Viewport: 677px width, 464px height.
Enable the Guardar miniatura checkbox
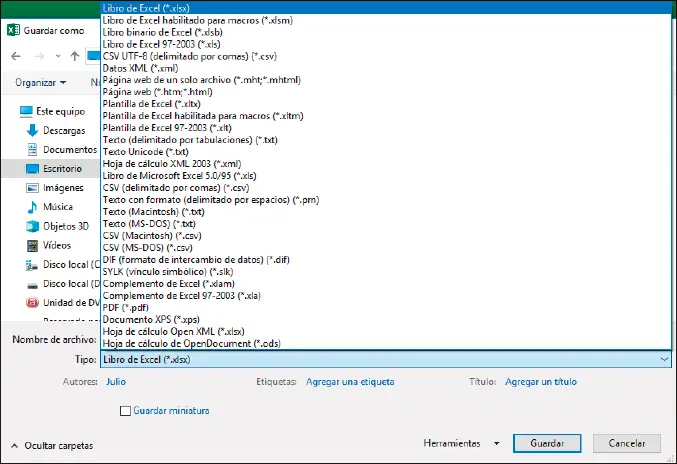[125, 410]
